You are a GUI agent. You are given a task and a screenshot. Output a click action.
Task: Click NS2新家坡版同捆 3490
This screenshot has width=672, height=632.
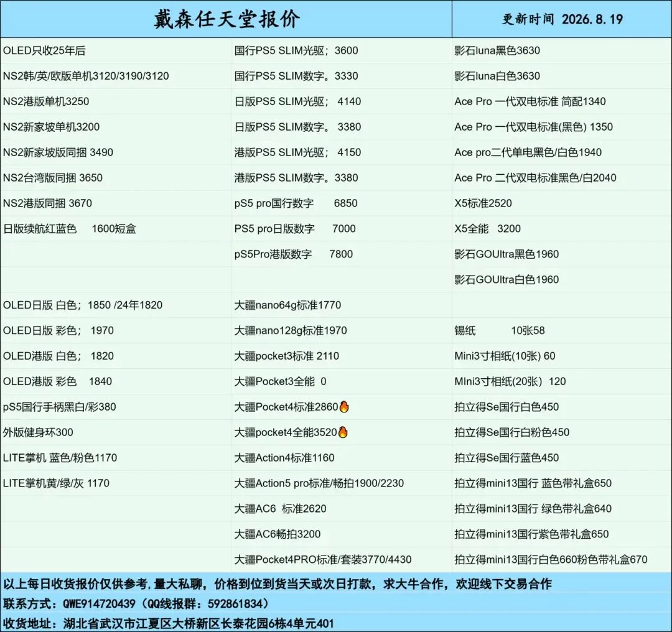coord(58,152)
